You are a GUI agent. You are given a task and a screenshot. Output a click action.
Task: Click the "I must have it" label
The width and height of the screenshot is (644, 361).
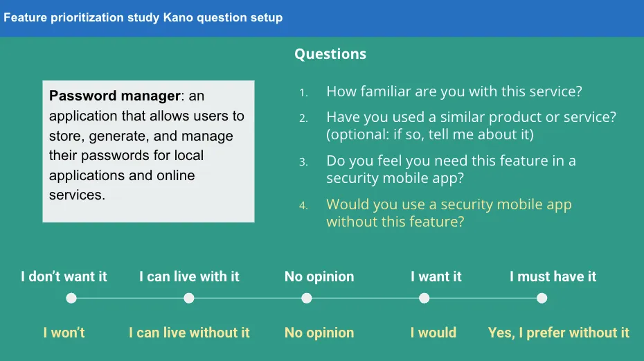click(x=553, y=276)
